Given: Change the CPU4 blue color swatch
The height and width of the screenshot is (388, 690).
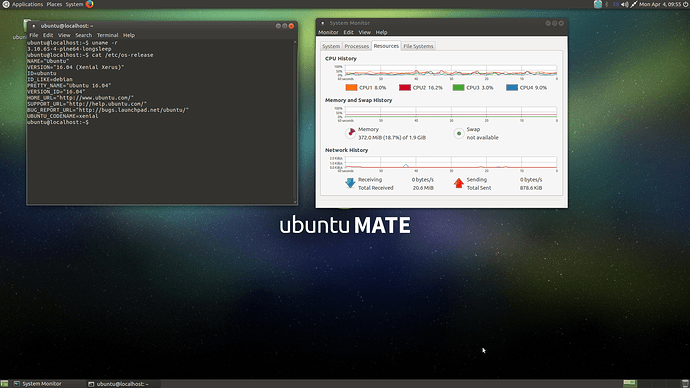Looking at the screenshot, I should pos(512,88).
